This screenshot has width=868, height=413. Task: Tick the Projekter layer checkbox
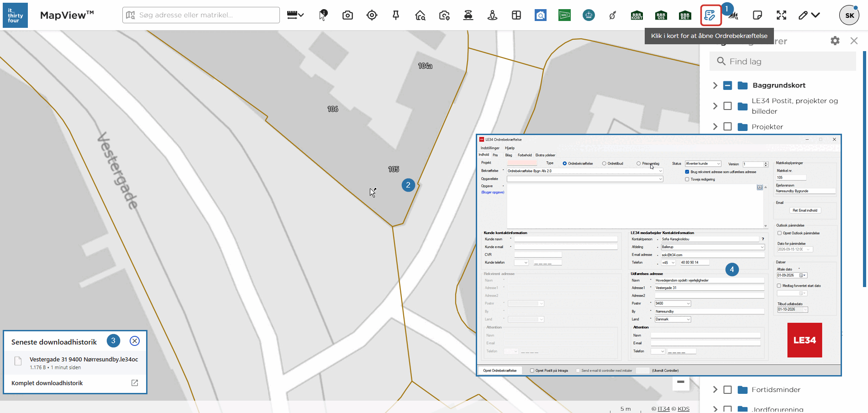click(728, 126)
